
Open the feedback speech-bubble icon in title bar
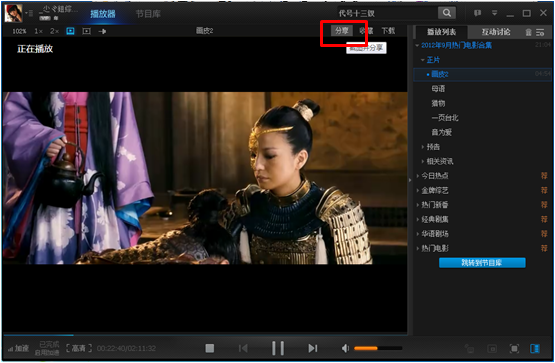477,13
